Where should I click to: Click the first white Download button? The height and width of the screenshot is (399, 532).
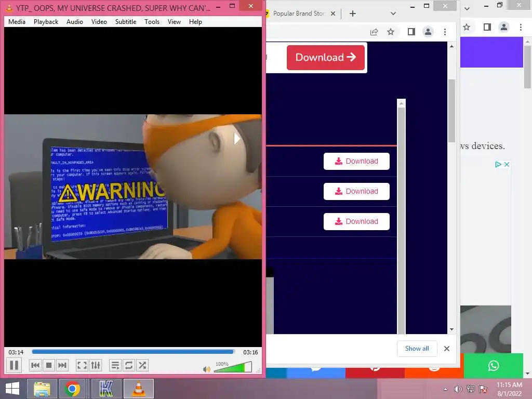click(356, 161)
